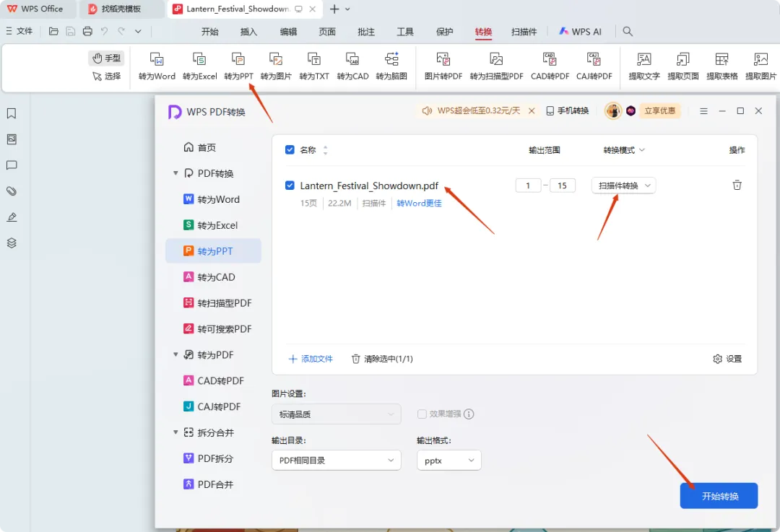Click 清除选中(1/1) button
This screenshot has width=780, height=532.
click(x=382, y=359)
